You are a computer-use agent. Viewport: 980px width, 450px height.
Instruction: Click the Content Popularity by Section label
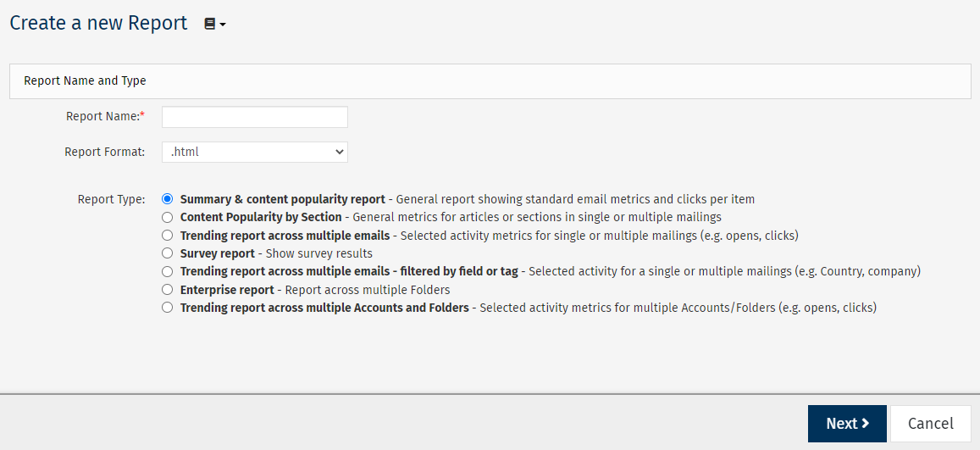click(261, 218)
